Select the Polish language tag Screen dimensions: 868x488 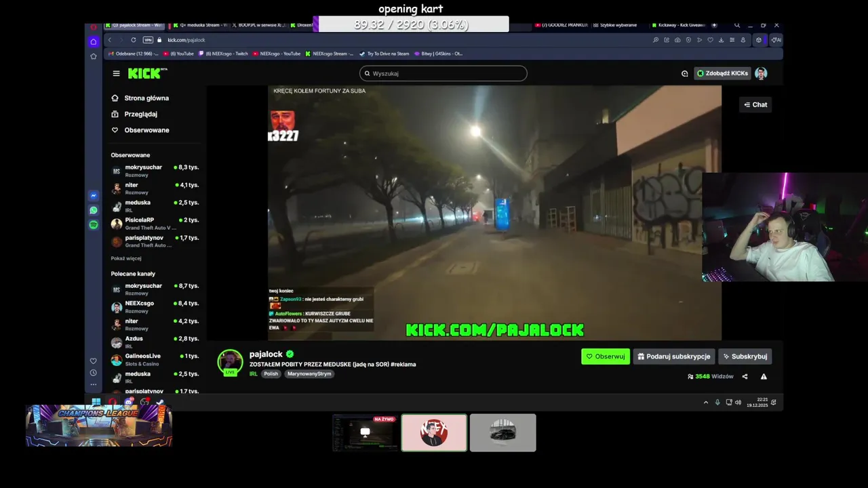(x=271, y=373)
